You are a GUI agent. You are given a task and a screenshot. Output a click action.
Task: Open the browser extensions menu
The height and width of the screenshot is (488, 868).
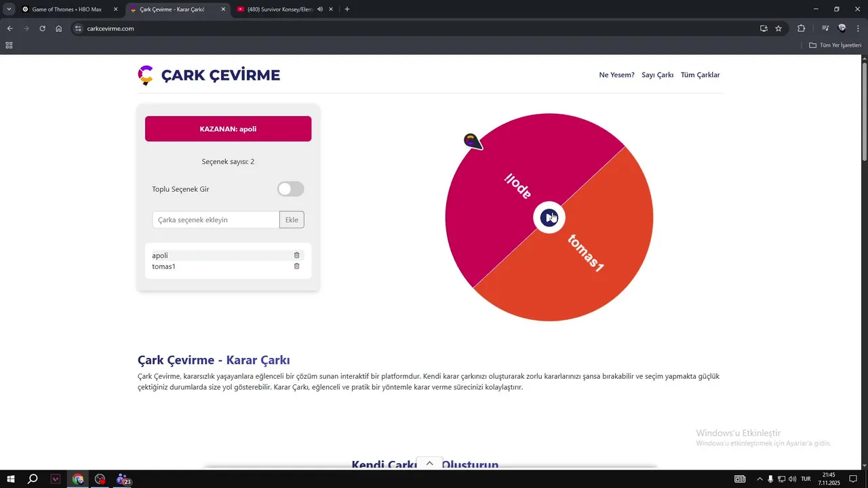pyautogui.click(x=801, y=28)
